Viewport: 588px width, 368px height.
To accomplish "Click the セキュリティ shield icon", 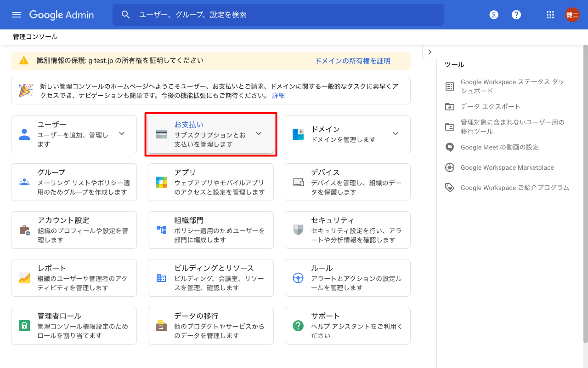I will 298,230.
